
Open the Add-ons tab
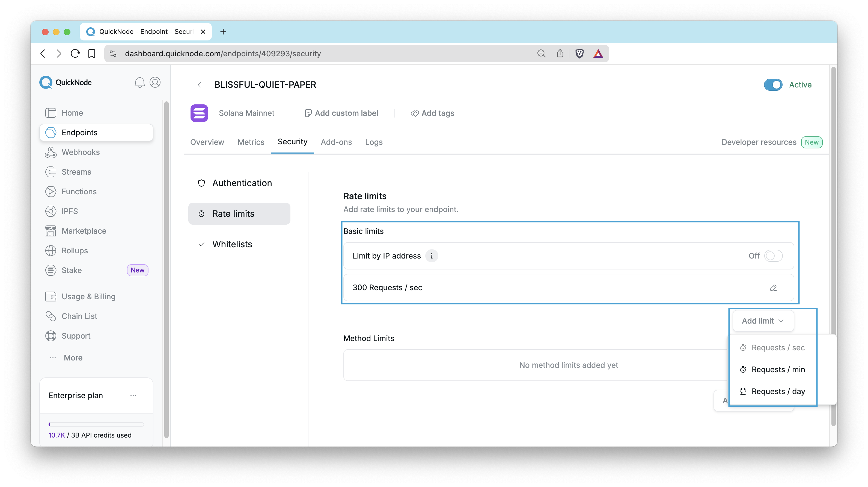coord(336,142)
